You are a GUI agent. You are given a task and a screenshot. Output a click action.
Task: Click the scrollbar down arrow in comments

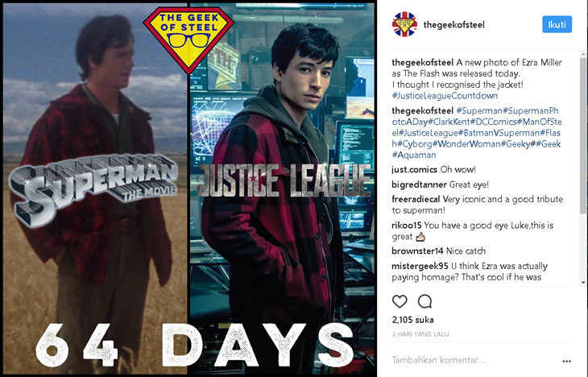582,283
